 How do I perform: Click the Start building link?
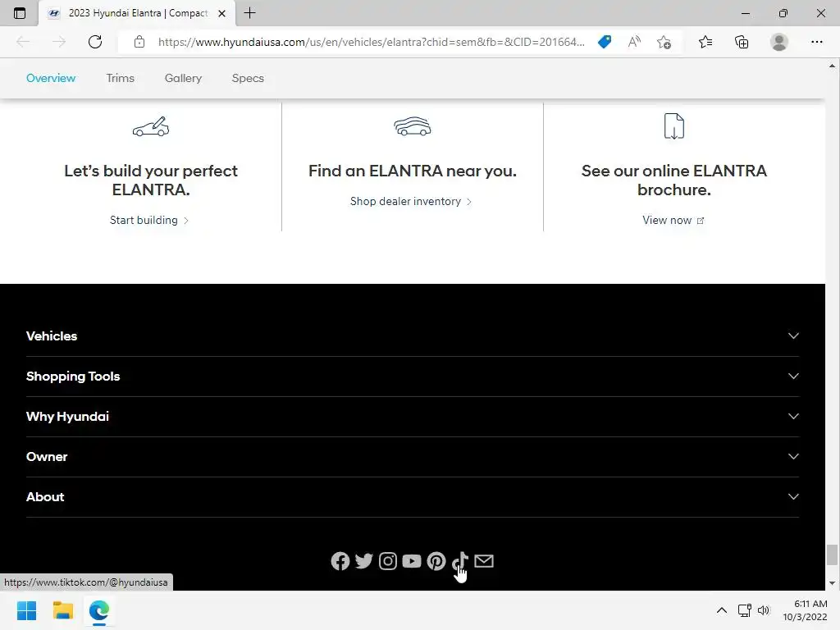point(149,220)
